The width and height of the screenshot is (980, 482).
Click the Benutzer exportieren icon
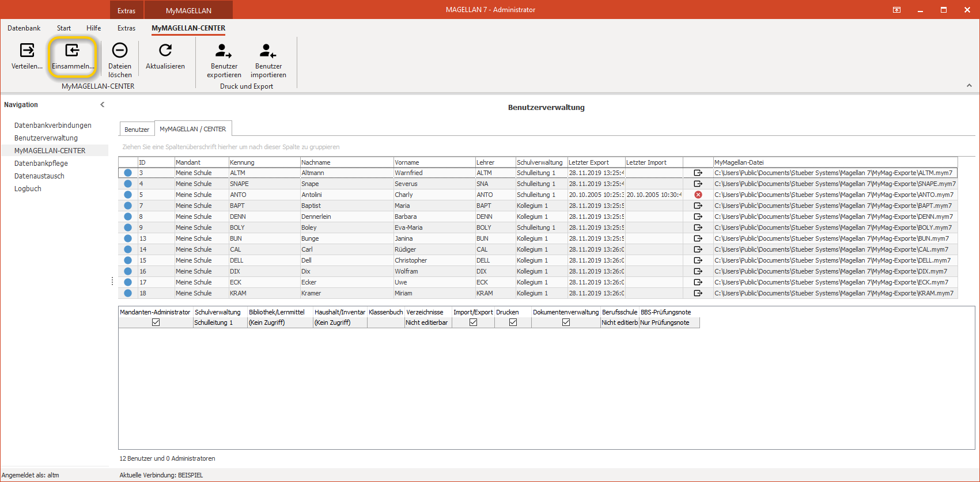click(x=224, y=51)
